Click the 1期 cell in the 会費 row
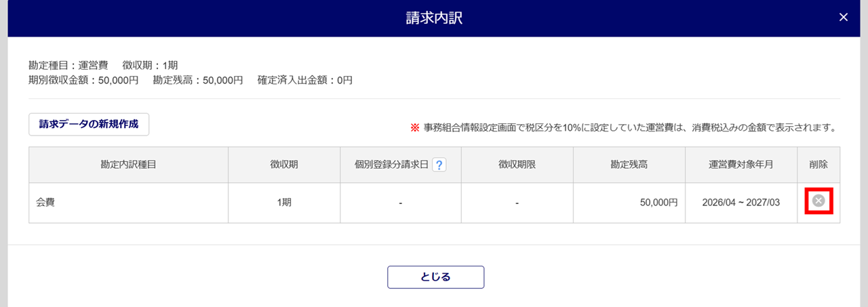The width and height of the screenshot is (868, 307). (x=284, y=203)
